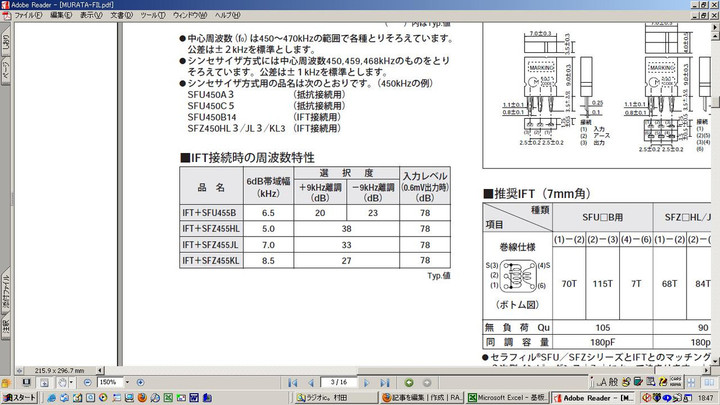Go to the previous page

311,382
